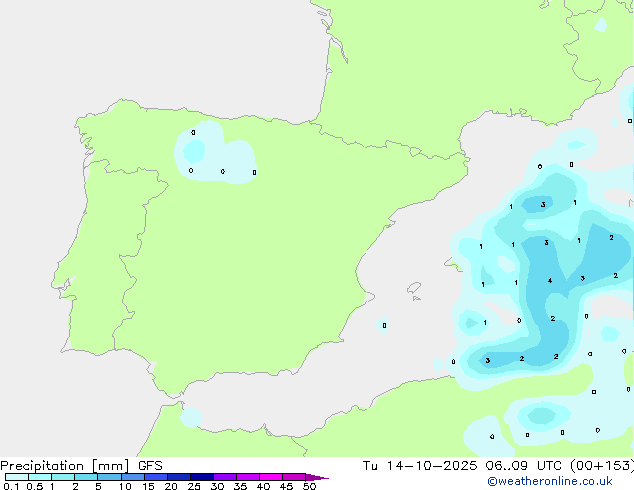Click the legend swatch between 5 and 10
Viewport: 634px width, 490px height.
click(109, 477)
